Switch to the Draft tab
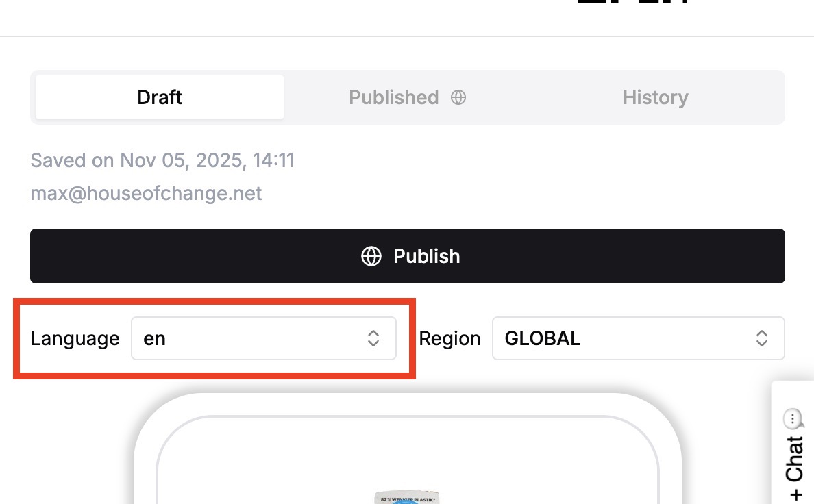 (x=160, y=97)
